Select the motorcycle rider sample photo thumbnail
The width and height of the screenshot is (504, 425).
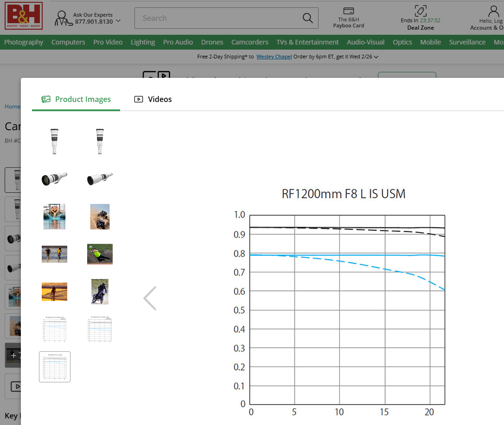pos(100,292)
